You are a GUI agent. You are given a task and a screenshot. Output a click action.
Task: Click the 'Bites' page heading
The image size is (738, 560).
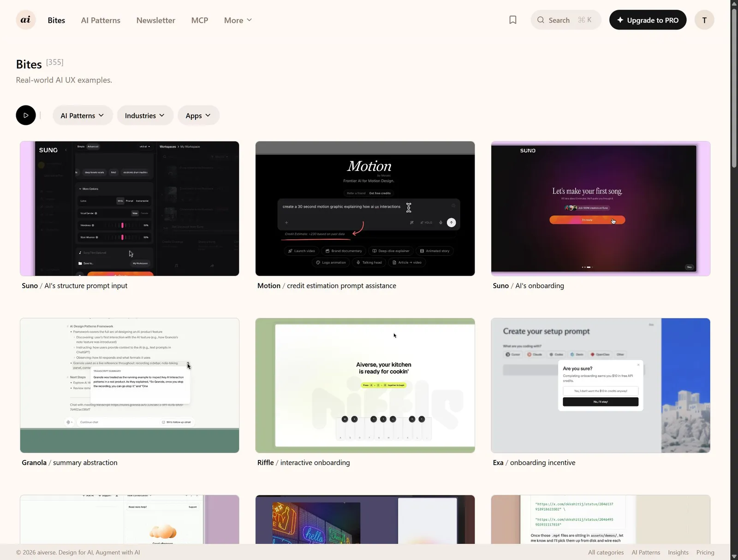click(29, 65)
